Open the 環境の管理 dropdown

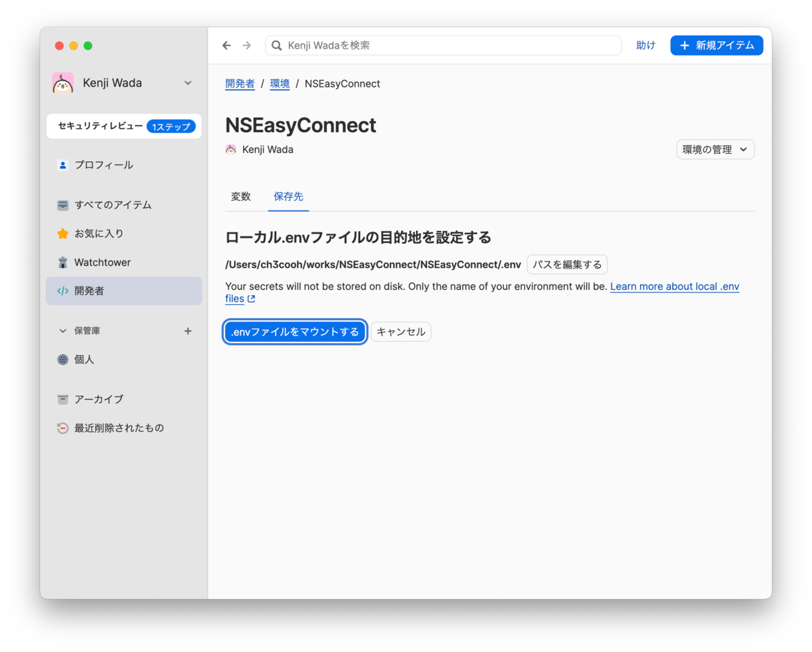pos(715,150)
